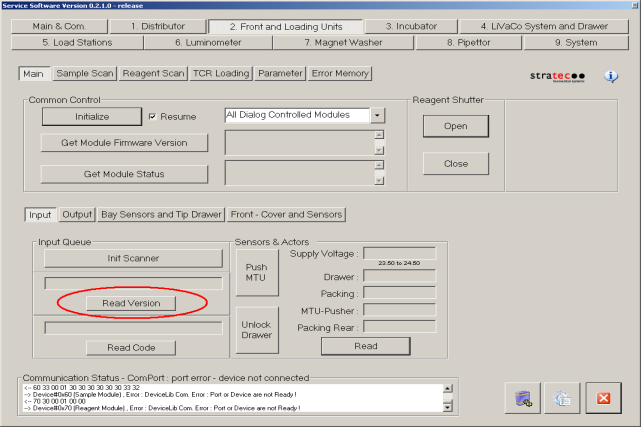Click the red X exit icon
This screenshot has width=641, height=427.
coord(603,396)
